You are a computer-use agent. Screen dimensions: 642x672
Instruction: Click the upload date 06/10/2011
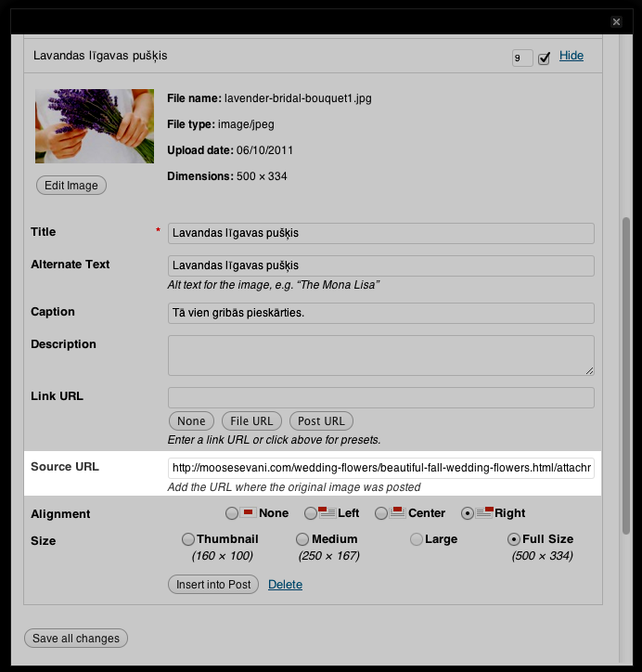tap(264, 150)
